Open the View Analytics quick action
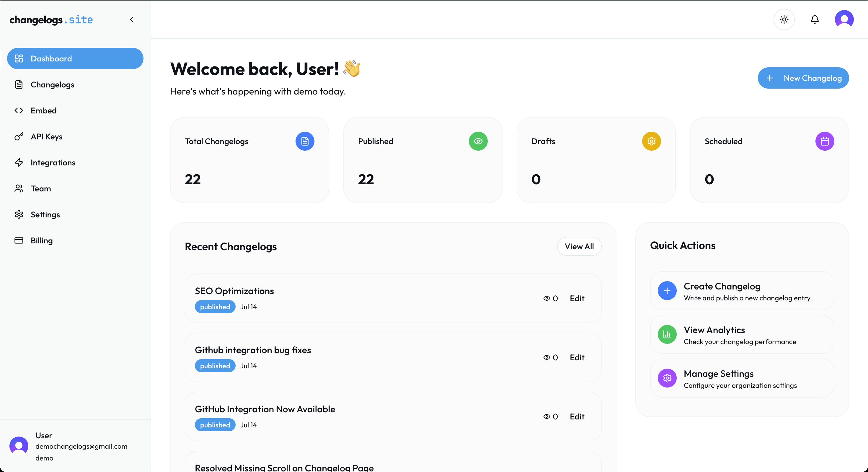The height and width of the screenshot is (472, 868). tap(742, 334)
